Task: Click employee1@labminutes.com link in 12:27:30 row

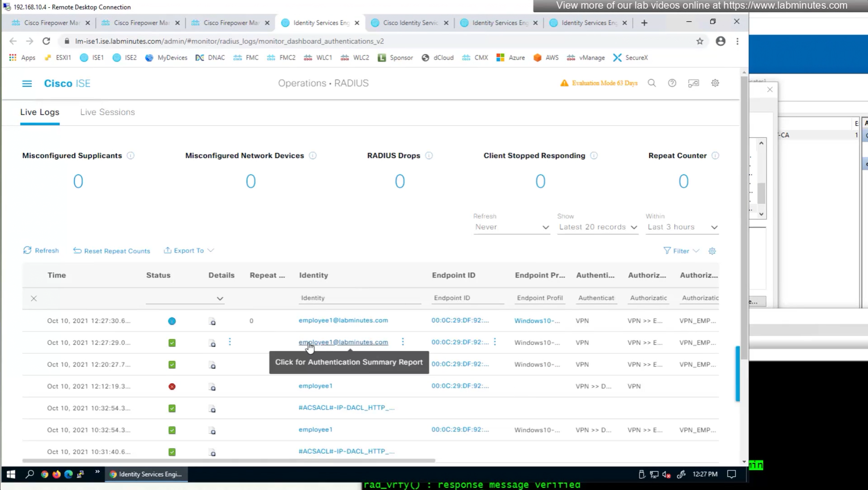Action: tap(343, 320)
